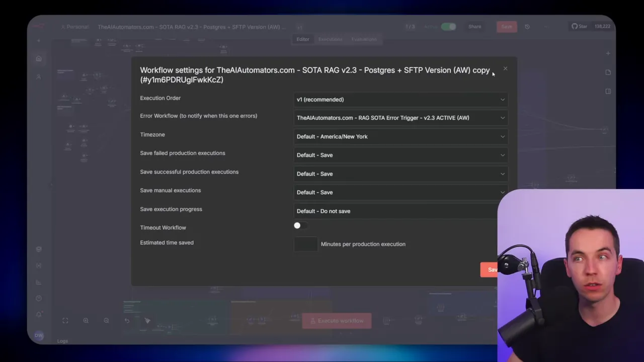
Task: Add a sticky note from right panel
Action: pyautogui.click(x=608, y=72)
